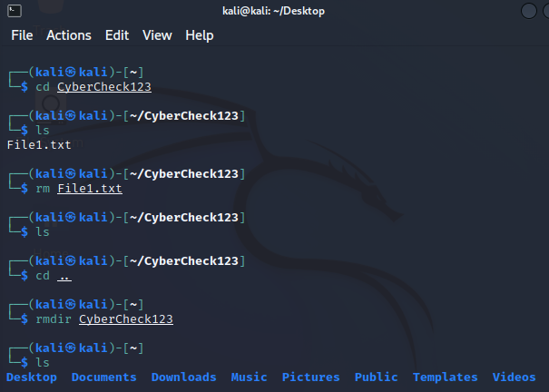Click the first round window control button
549x392 pixels.
(529, 11)
